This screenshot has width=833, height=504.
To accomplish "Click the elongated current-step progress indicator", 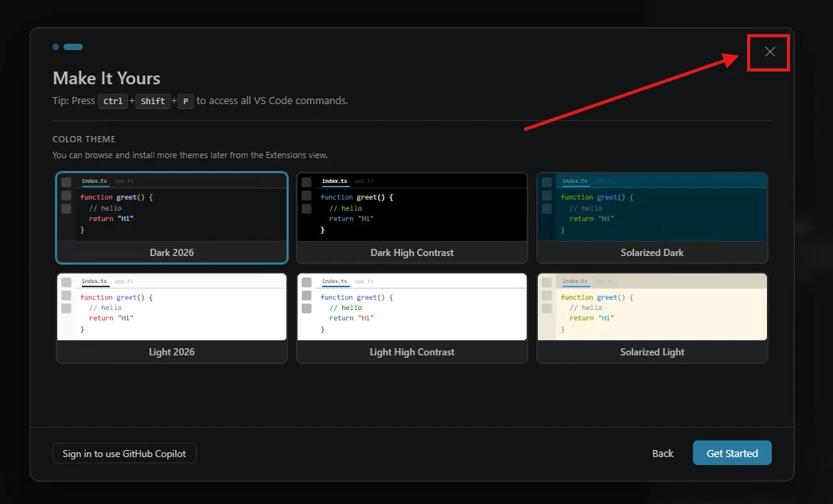I will pos(73,47).
